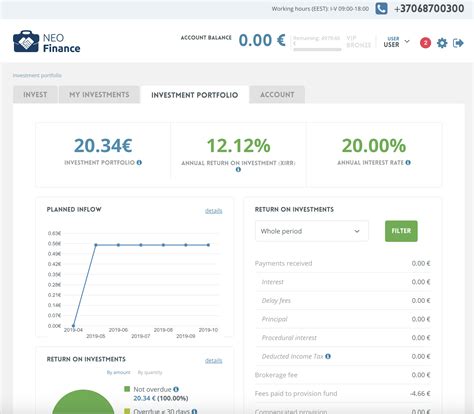Open the Account tab
This screenshot has width=474, height=414.
[277, 95]
